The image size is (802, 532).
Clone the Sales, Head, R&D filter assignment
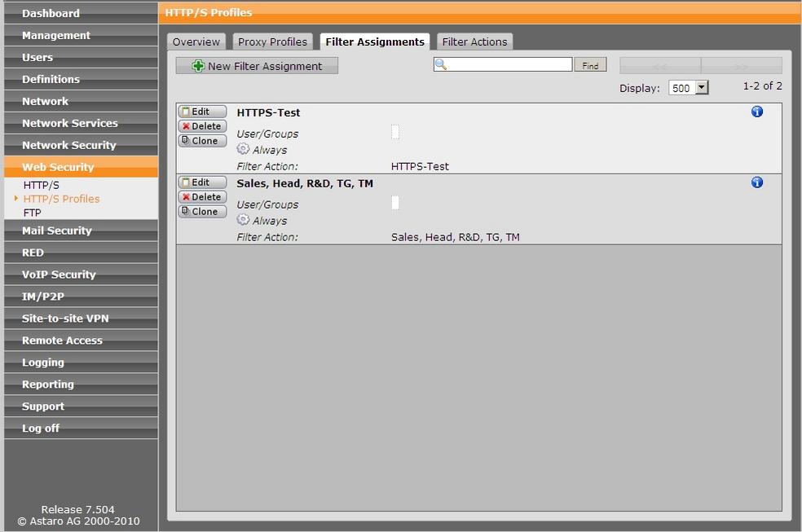point(202,212)
